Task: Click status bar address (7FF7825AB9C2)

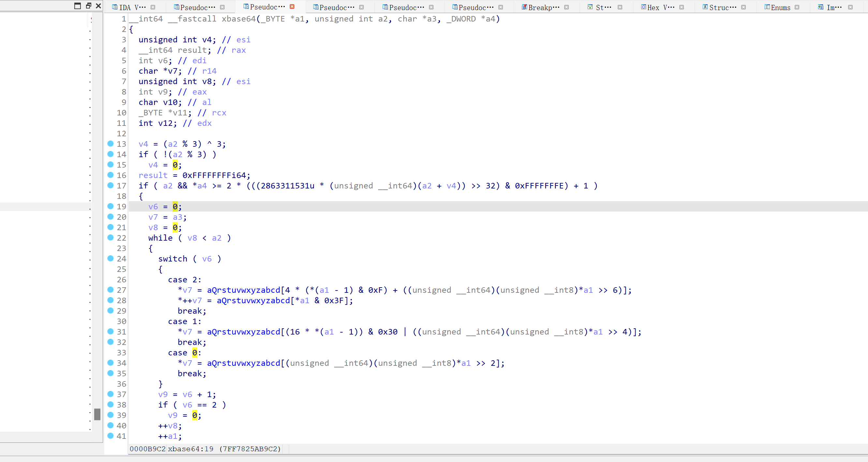Action: click(250, 449)
